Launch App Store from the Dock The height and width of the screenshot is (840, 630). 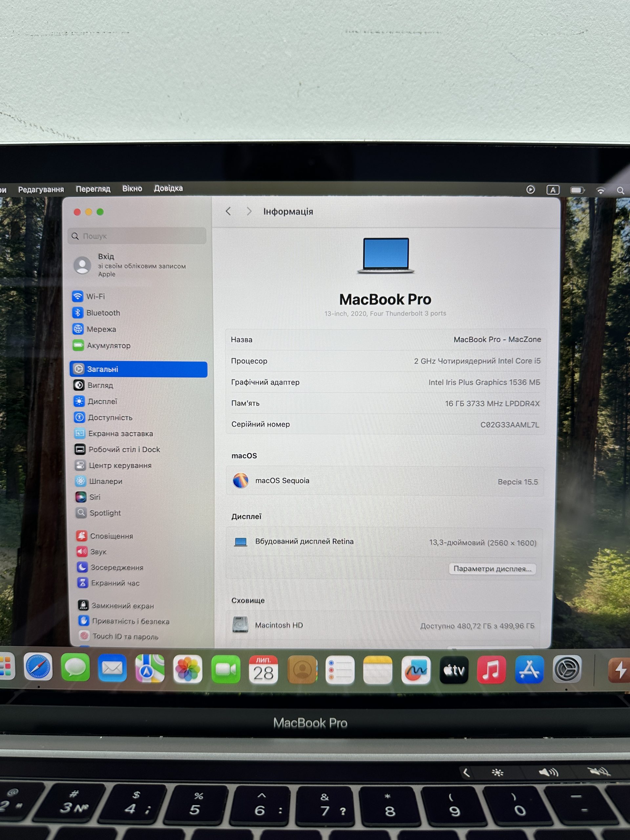click(x=529, y=669)
